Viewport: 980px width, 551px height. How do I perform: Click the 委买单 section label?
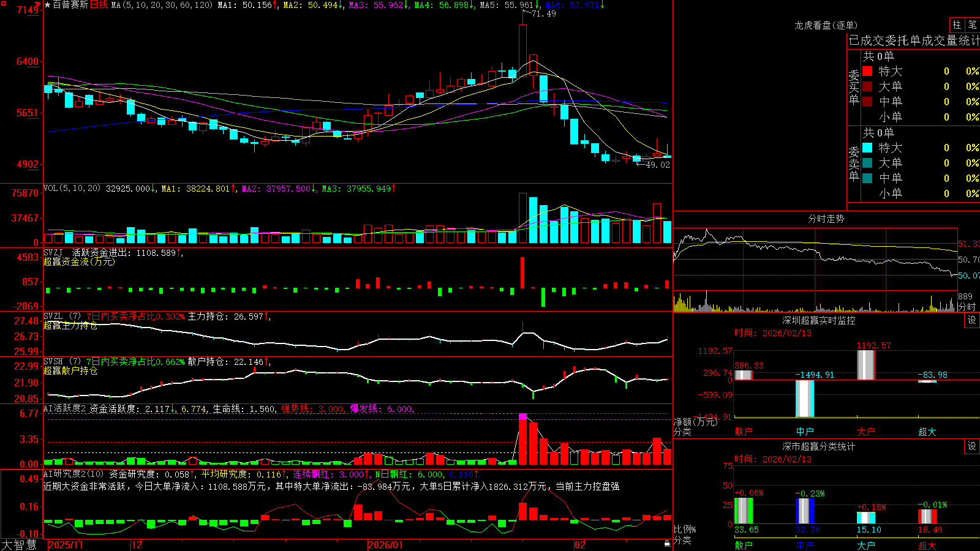[x=854, y=88]
